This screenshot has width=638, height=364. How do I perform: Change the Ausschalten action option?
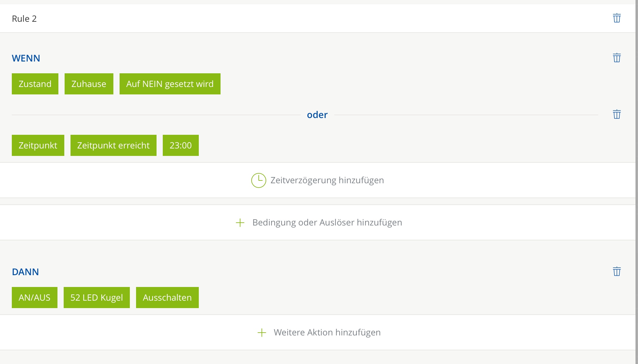tap(167, 298)
